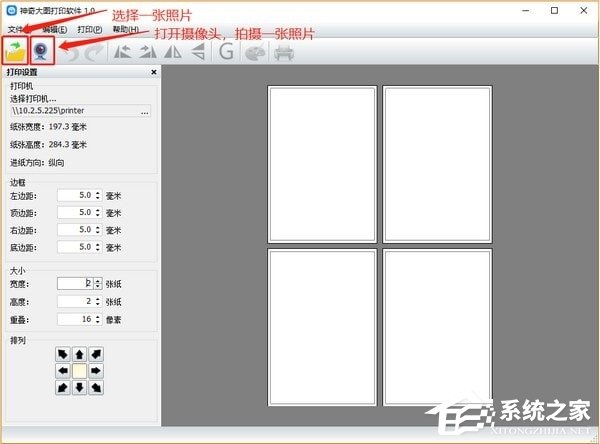This screenshot has width=600, height=444.
Task: Flip image vertically icon
Action: (198, 51)
